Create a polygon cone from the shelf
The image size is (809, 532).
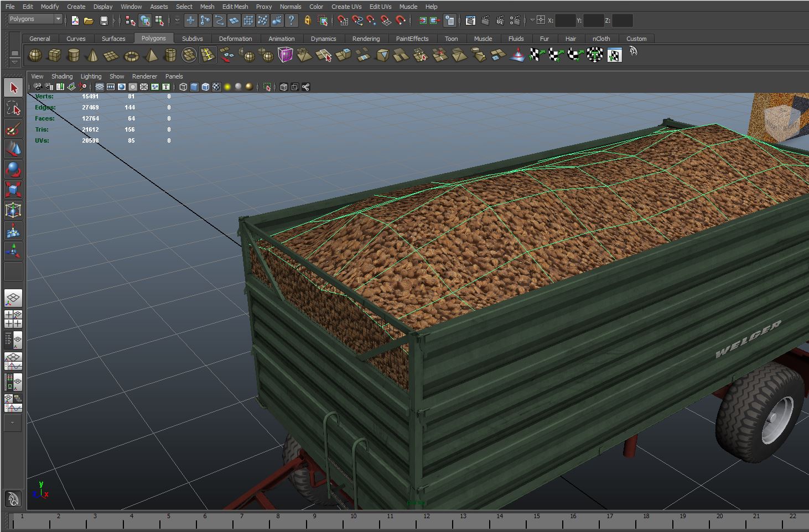pos(92,55)
